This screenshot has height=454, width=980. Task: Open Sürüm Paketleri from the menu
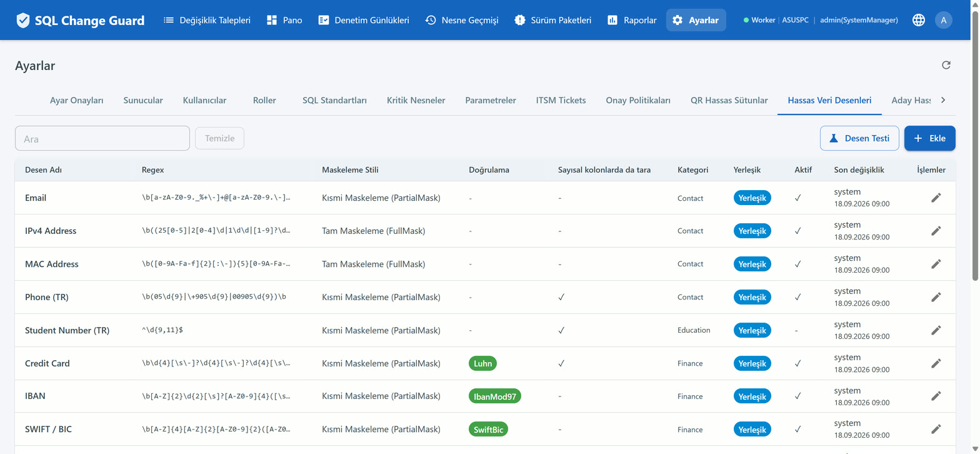click(552, 20)
